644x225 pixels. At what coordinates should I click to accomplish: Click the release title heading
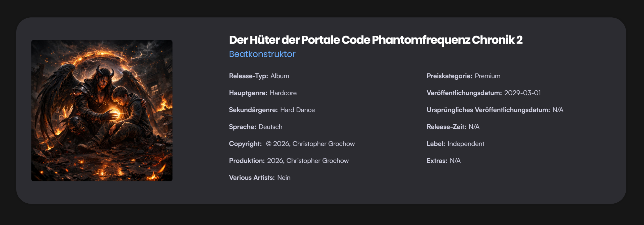[376, 40]
